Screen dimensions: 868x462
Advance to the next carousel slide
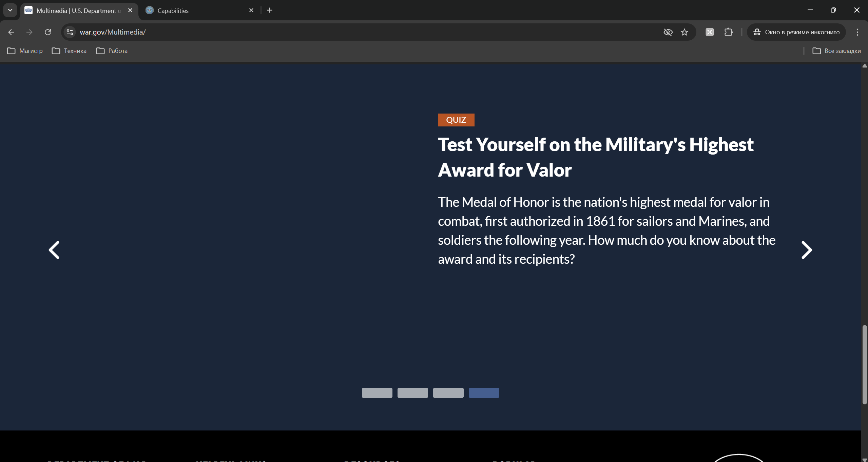click(806, 250)
